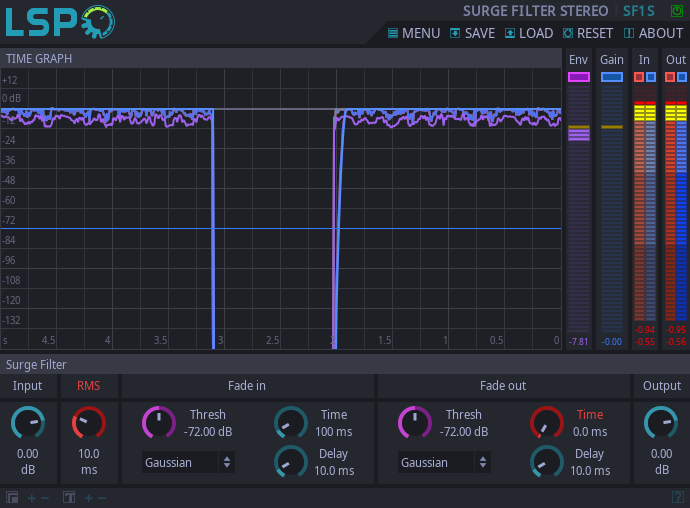
Task: Click the Fade in Delay 10.0 ms value
Action: click(334, 471)
